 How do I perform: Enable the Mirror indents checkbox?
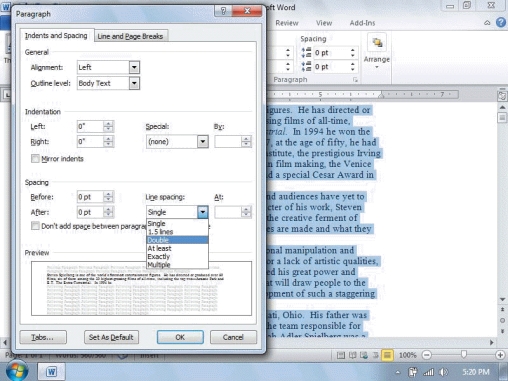click(x=35, y=159)
